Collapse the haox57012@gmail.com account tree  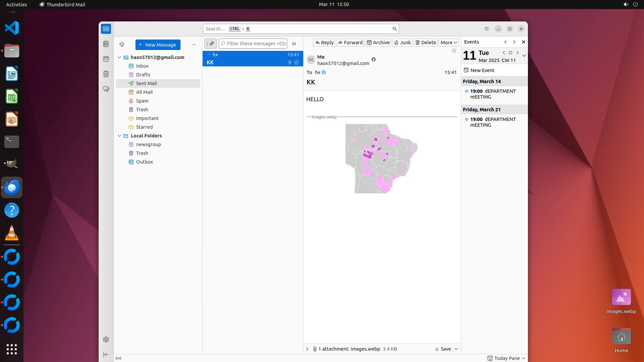(119, 57)
